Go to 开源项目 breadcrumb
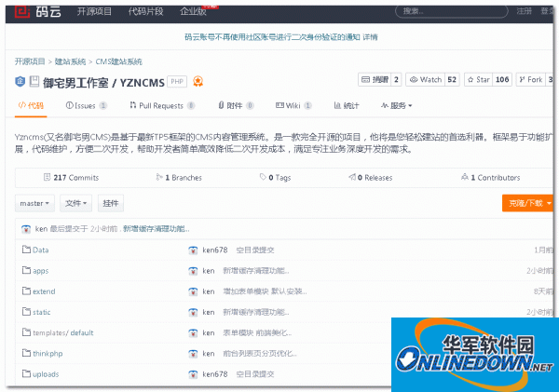The width and height of the screenshot is (559, 392). (x=30, y=61)
